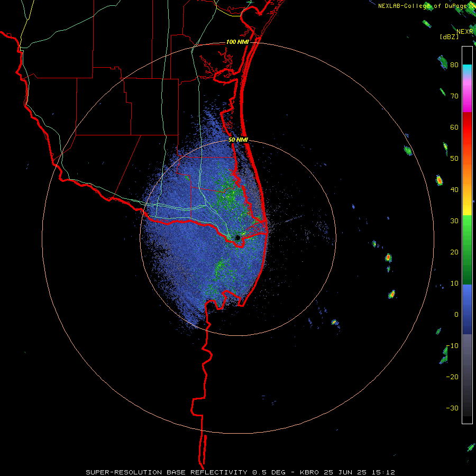The width and height of the screenshot is (476, 476).
Task: Click the black radar site dot at the center
Action: coord(237,237)
